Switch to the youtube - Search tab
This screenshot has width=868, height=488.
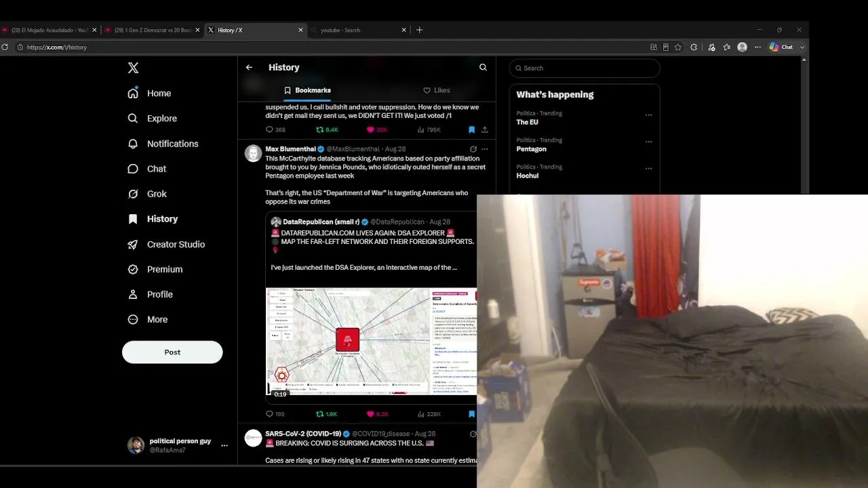coord(359,30)
